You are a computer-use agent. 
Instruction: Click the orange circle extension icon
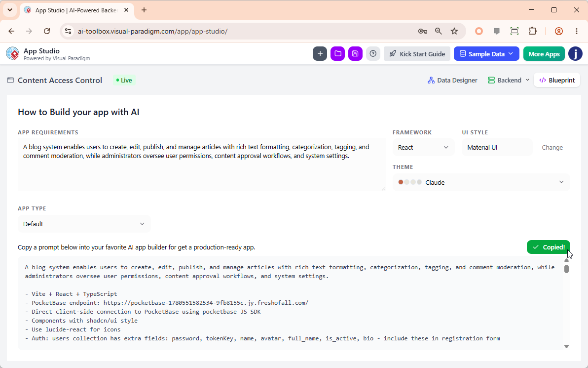[479, 31]
